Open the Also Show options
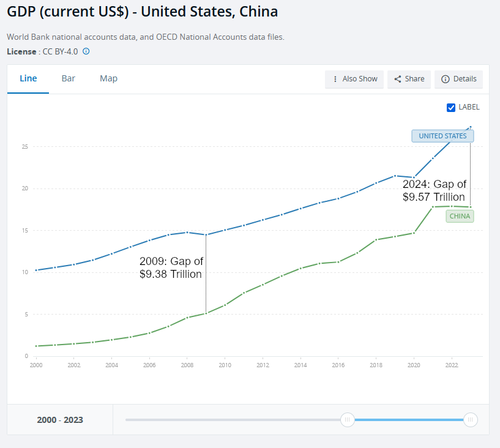The height and width of the screenshot is (448, 500). click(x=354, y=79)
